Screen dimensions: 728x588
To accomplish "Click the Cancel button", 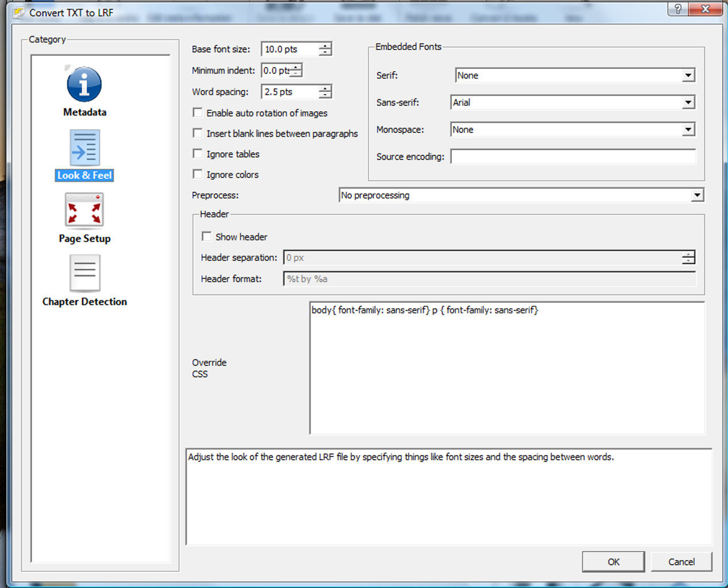I will 681,562.
